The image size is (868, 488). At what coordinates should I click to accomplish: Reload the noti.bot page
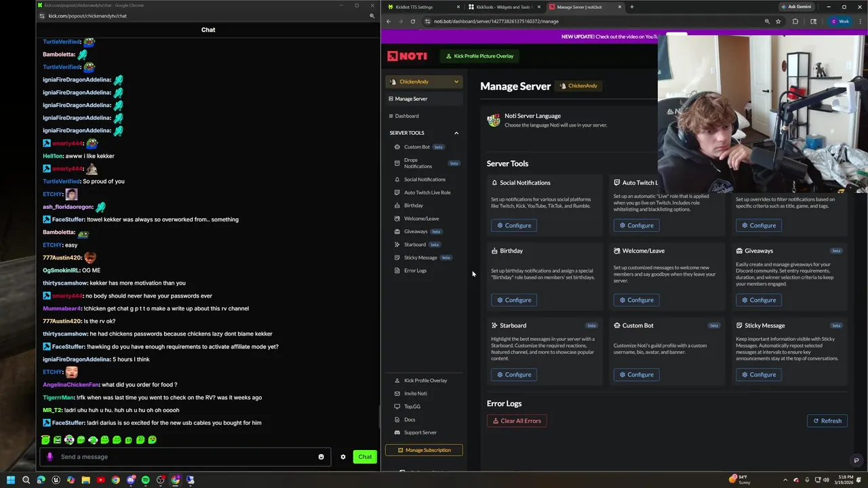point(412,21)
